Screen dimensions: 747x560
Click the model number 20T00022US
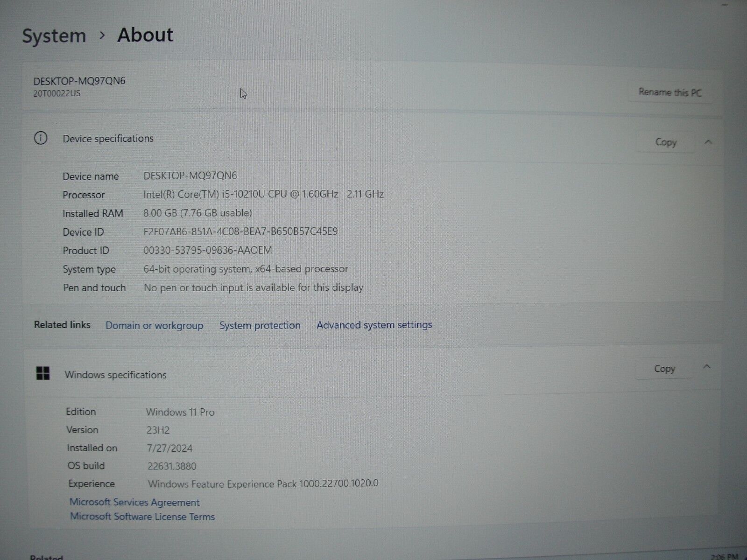(x=57, y=93)
